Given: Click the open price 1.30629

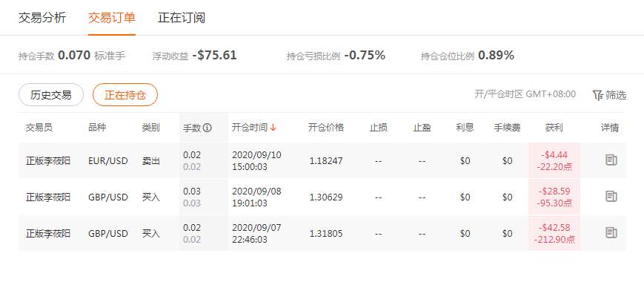Looking at the screenshot, I should [326, 197].
